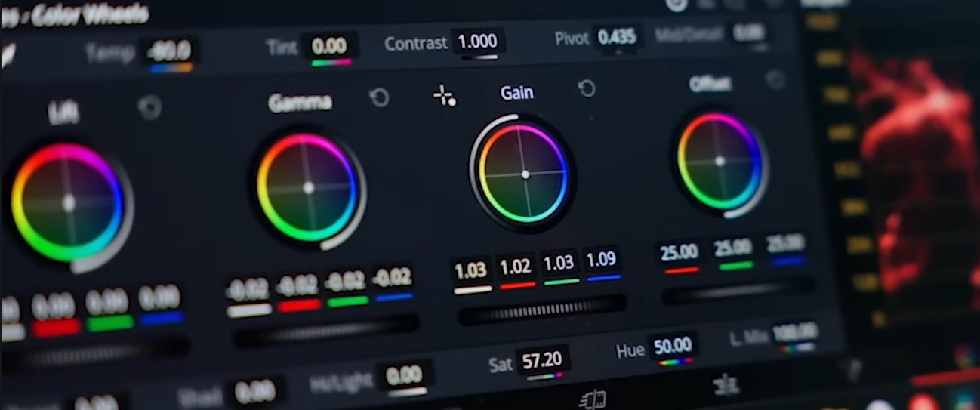
Task: Click the Tint value field
Action: click(x=329, y=47)
